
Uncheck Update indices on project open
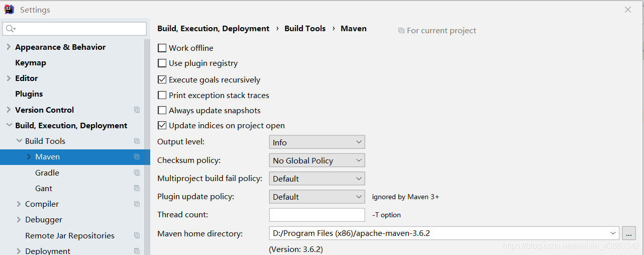pos(162,126)
